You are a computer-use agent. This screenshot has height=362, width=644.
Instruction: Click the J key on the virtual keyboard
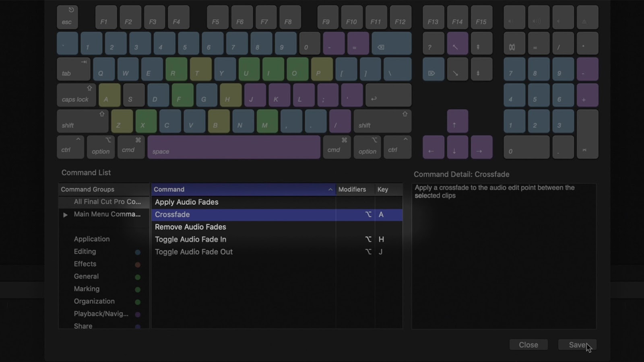[255, 95]
